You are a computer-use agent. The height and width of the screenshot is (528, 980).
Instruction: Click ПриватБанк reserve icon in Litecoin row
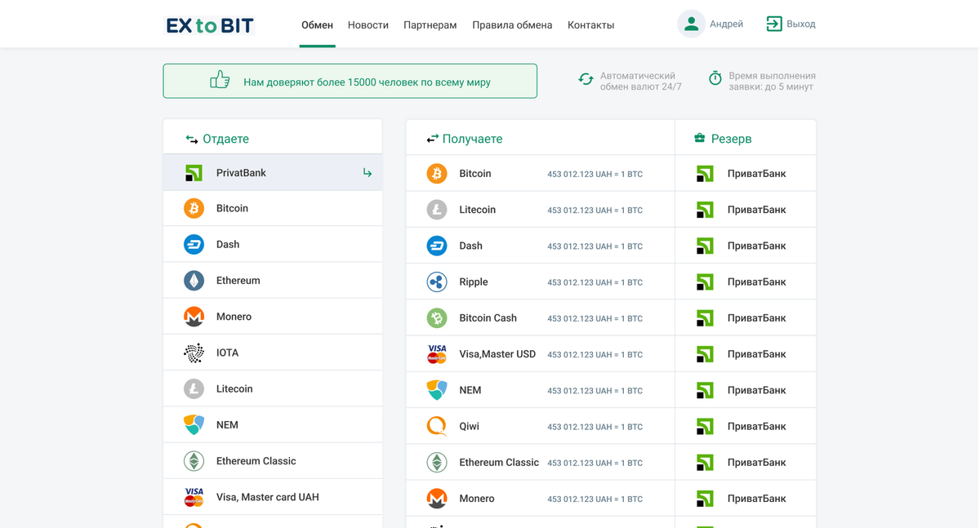click(x=705, y=210)
